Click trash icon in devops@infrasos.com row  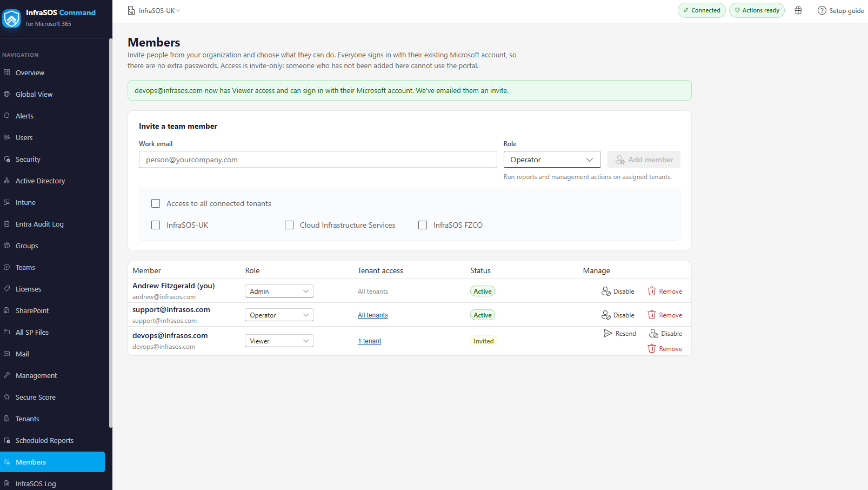point(652,348)
